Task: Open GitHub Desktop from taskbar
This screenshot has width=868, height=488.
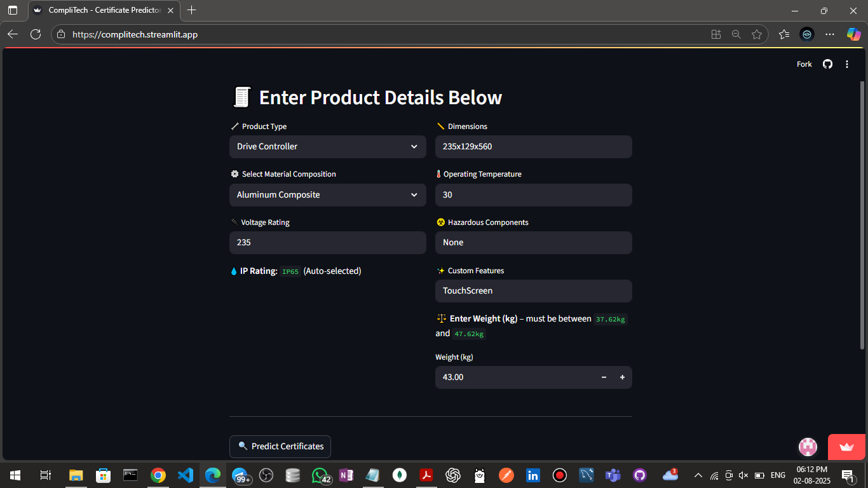Action: coord(639,475)
